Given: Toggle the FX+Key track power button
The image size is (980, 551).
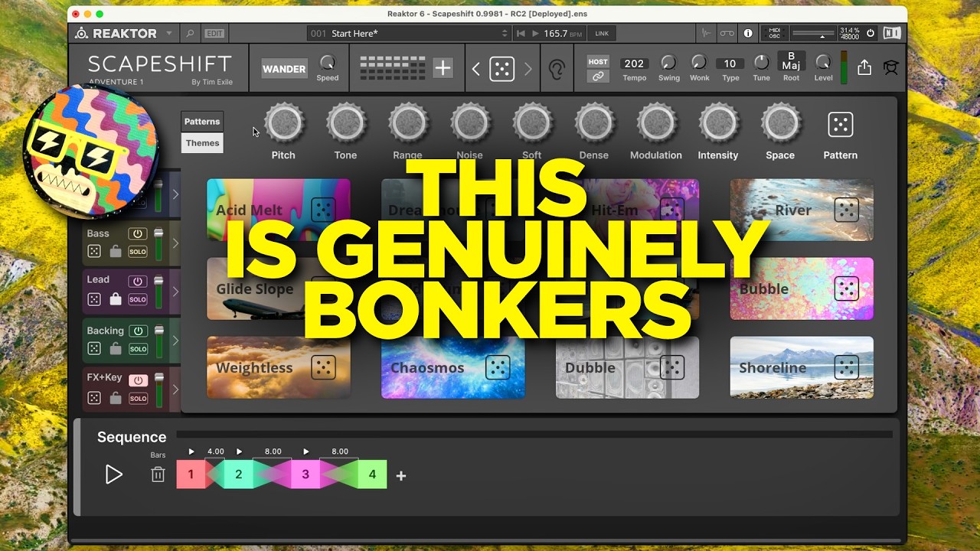Looking at the screenshot, I should tap(138, 380).
